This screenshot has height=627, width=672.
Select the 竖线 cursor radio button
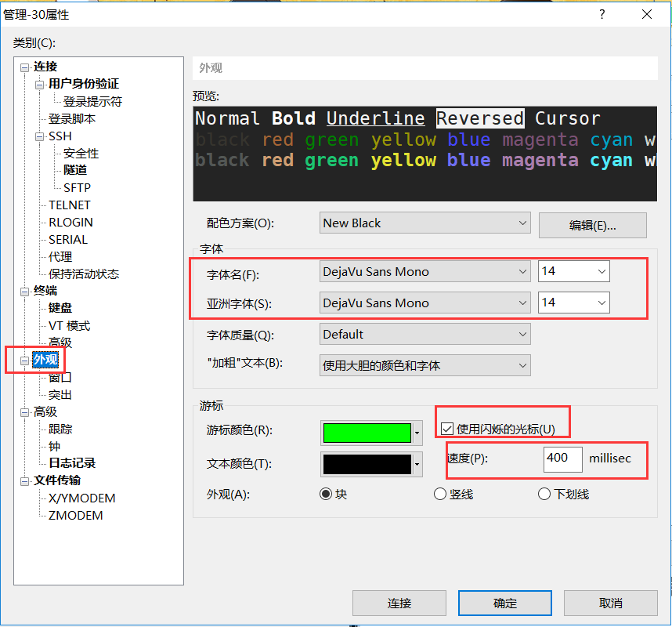pyautogui.click(x=439, y=494)
